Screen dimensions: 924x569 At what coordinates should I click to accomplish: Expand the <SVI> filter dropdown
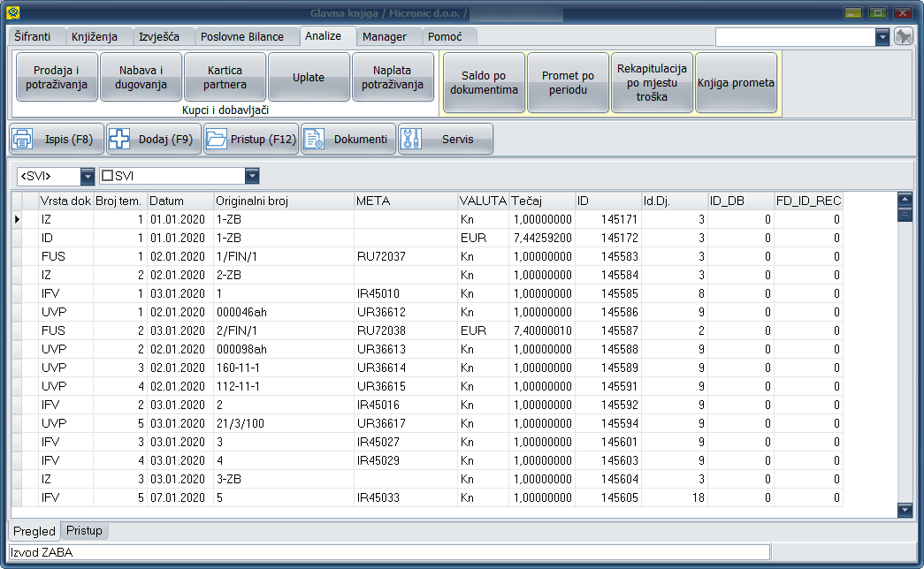click(87, 176)
